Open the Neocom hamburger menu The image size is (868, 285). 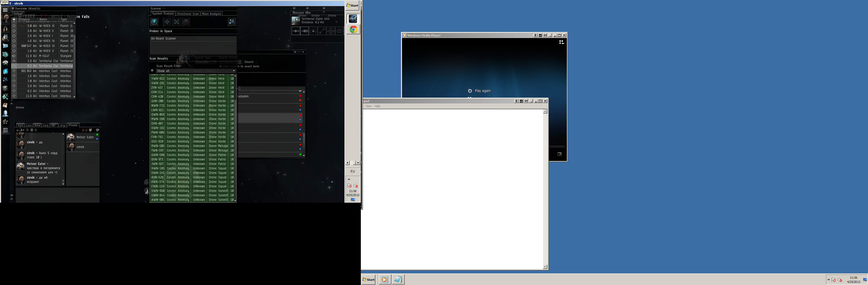pyautogui.click(x=5, y=10)
